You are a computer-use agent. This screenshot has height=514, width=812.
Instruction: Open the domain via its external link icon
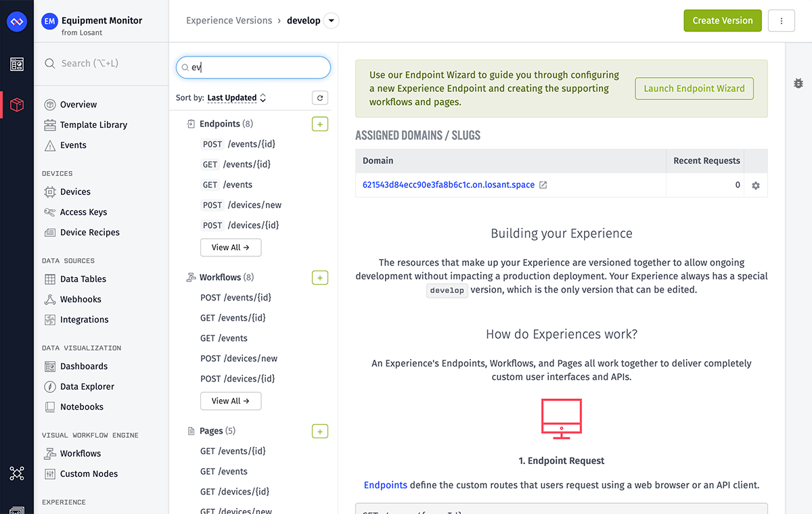543,184
